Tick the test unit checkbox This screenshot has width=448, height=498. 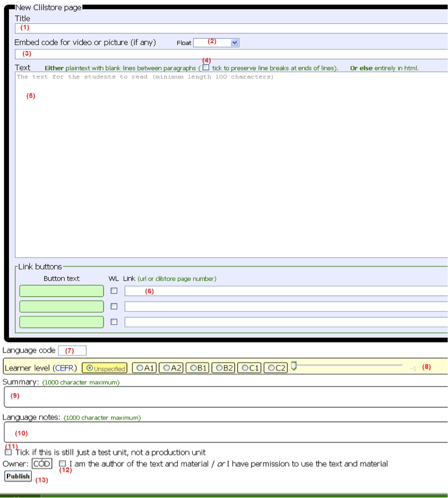(x=8, y=452)
